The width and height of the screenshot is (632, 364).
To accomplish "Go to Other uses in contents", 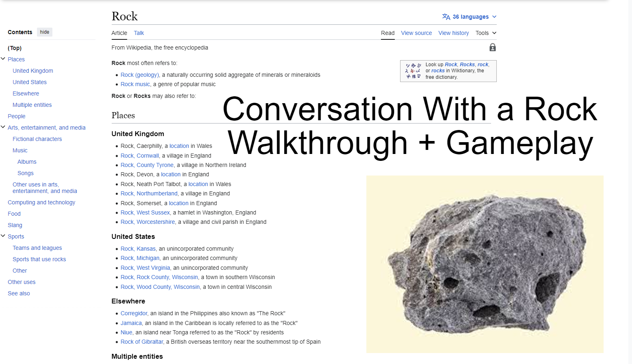I will tap(22, 282).
